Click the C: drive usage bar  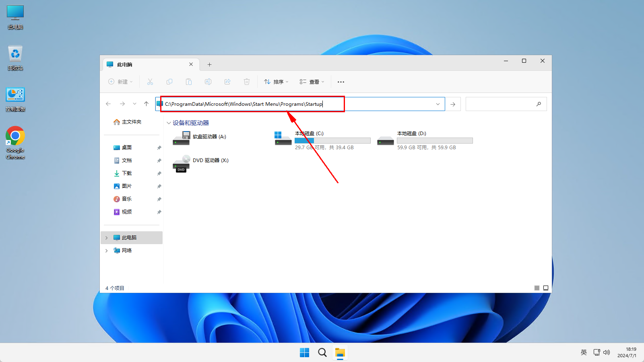tap(332, 141)
